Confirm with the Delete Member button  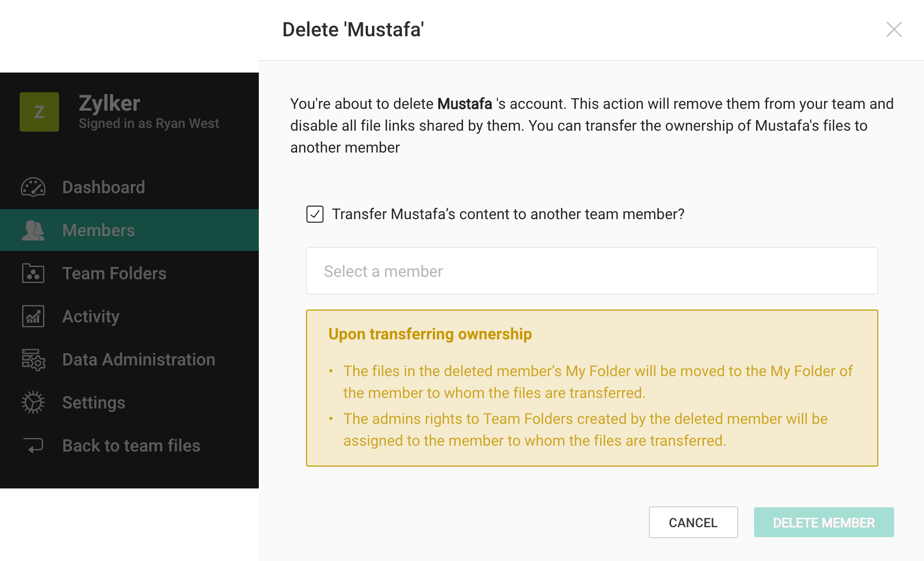(x=824, y=522)
